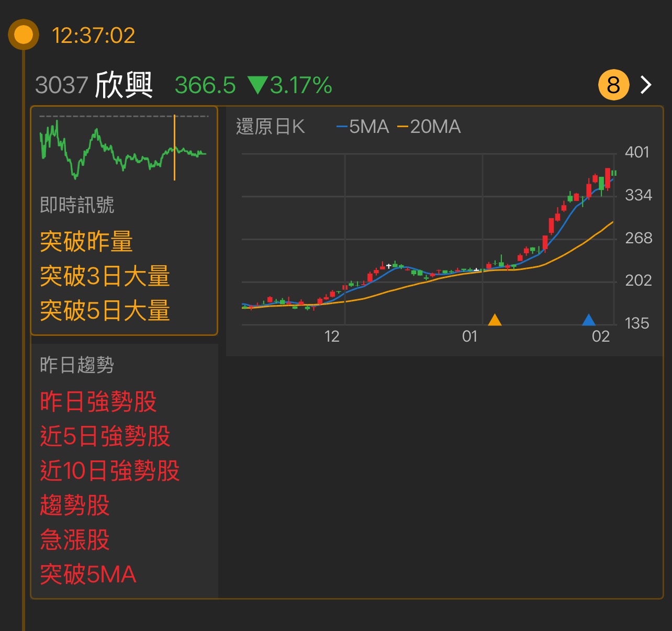Switch to the 昨日強勢股 list
This screenshot has height=631, width=672.
98,401
